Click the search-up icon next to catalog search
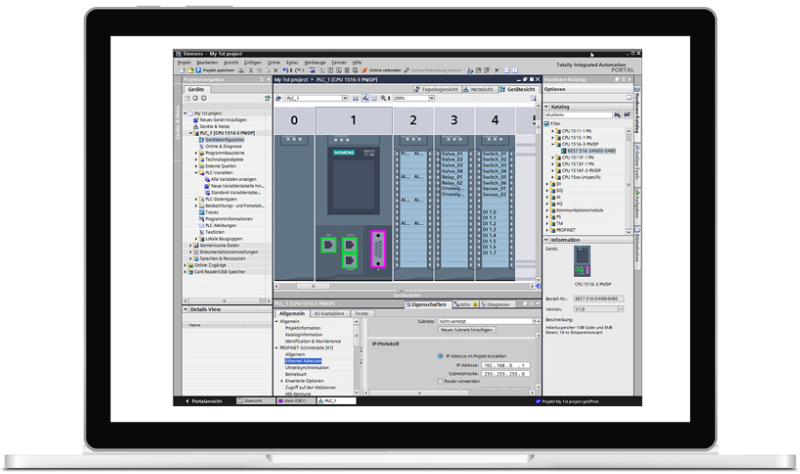Image resolution: width=800 pixels, height=474 pixels. coord(627,115)
